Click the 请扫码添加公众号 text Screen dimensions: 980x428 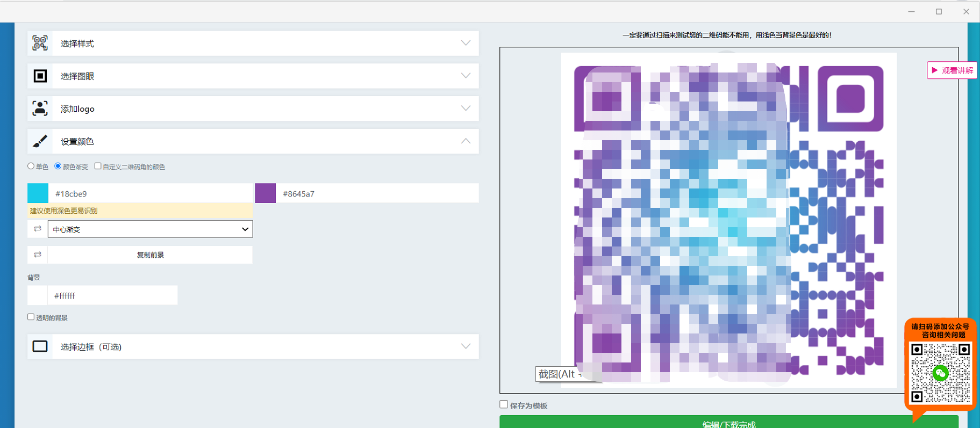click(940, 327)
